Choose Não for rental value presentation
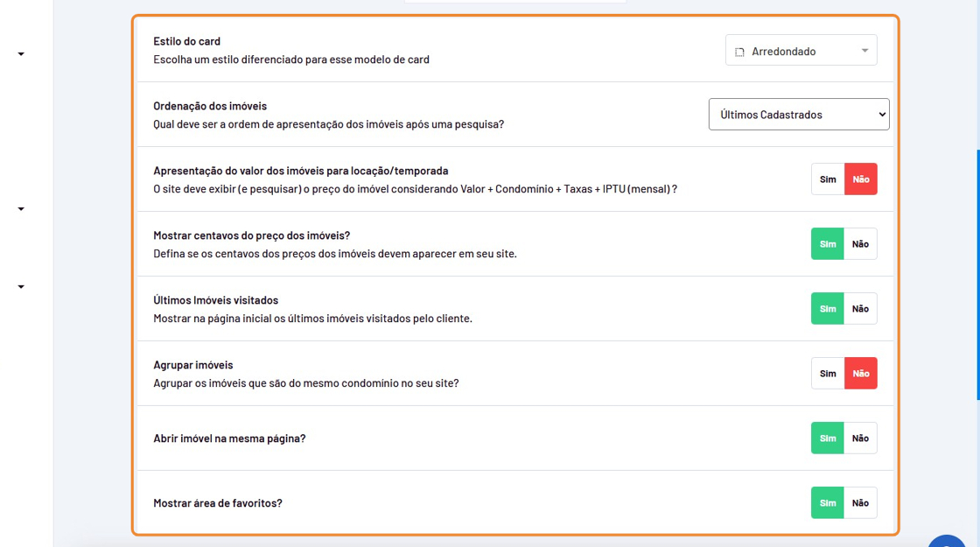Screen dimensions: 980x547 pos(861,179)
